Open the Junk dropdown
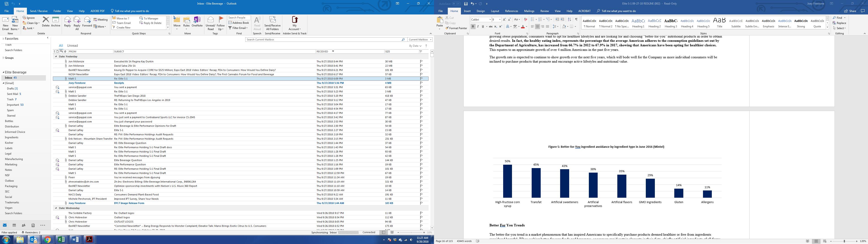The height and width of the screenshot is (244, 868). (29, 28)
